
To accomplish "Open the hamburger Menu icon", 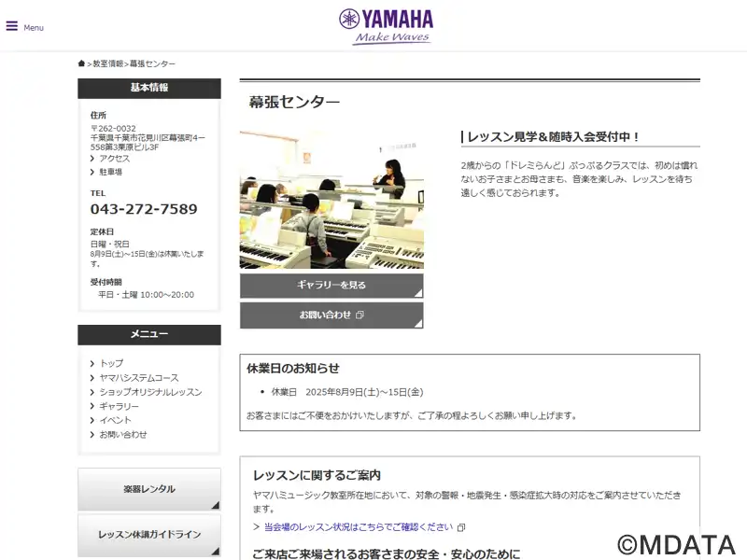I will click(12, 26).
